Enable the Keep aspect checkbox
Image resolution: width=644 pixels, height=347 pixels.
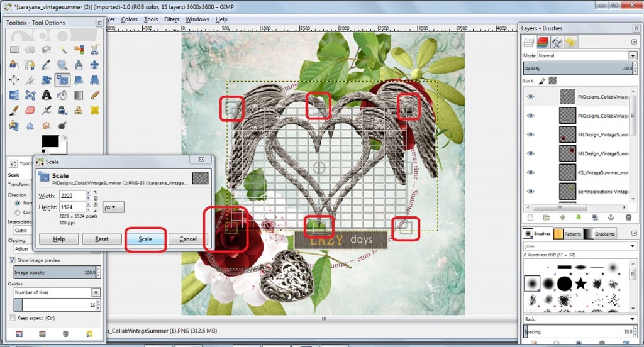pos(12,318)
